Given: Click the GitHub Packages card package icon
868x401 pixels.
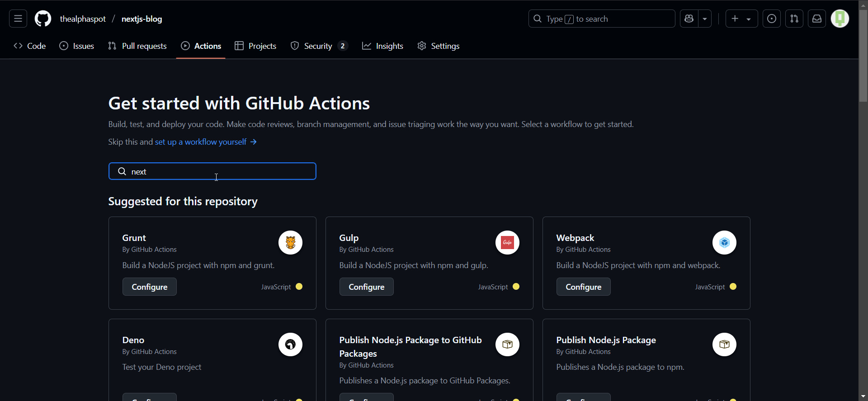Looking at the screenshot, I should tap(507, 344).
